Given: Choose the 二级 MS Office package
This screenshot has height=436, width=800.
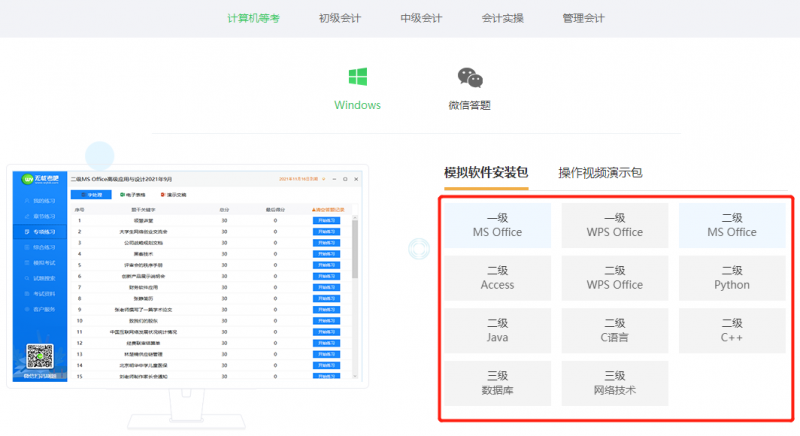Looking at the screenshot, I should pos(732,225).
